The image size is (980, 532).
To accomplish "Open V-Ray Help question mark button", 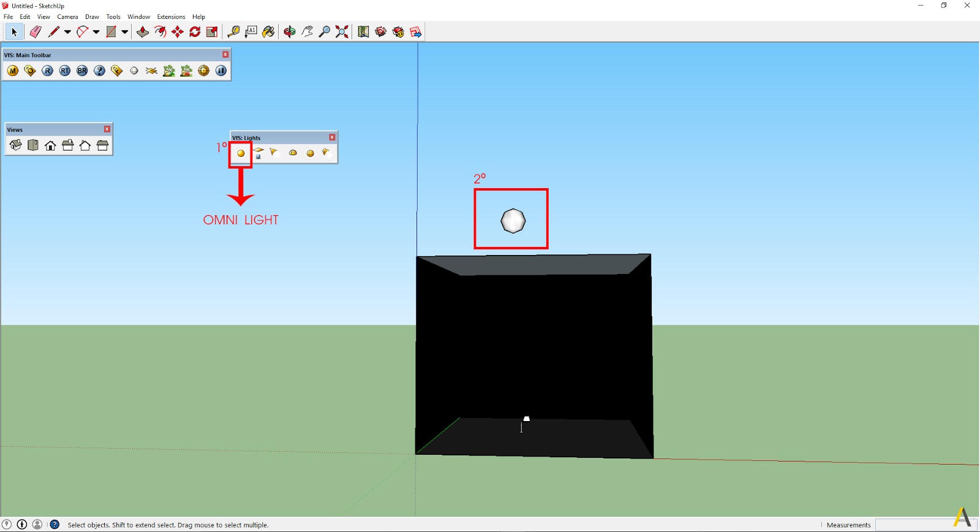I will pyautogui.click(x=100, y=71).
